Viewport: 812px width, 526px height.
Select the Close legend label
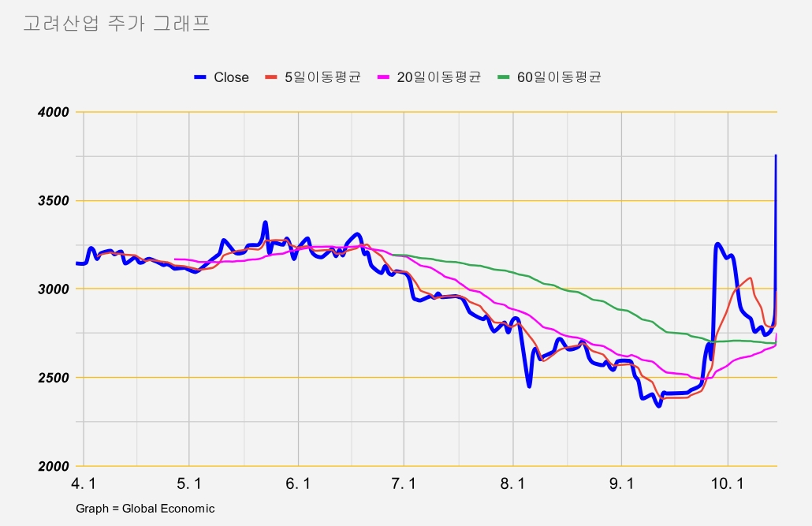coord(232,77)
